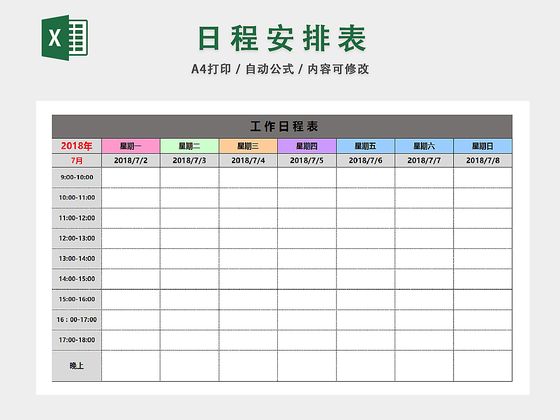
Task: Click the purple 星期四 header cell
Action: point(307,146)
